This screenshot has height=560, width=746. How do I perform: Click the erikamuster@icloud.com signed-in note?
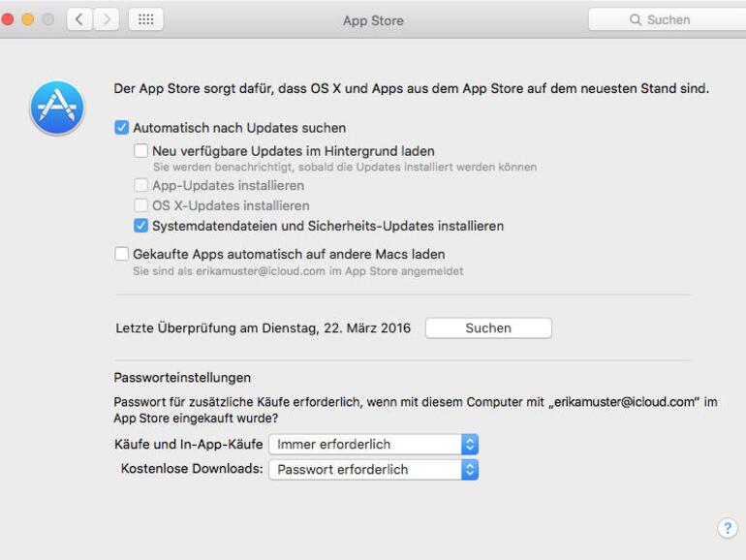297,271
